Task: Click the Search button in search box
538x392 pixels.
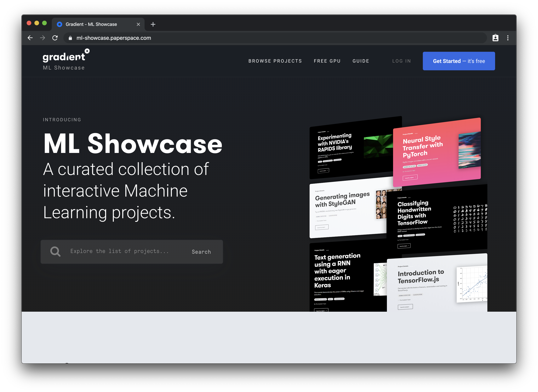Action: click(201, 252)
